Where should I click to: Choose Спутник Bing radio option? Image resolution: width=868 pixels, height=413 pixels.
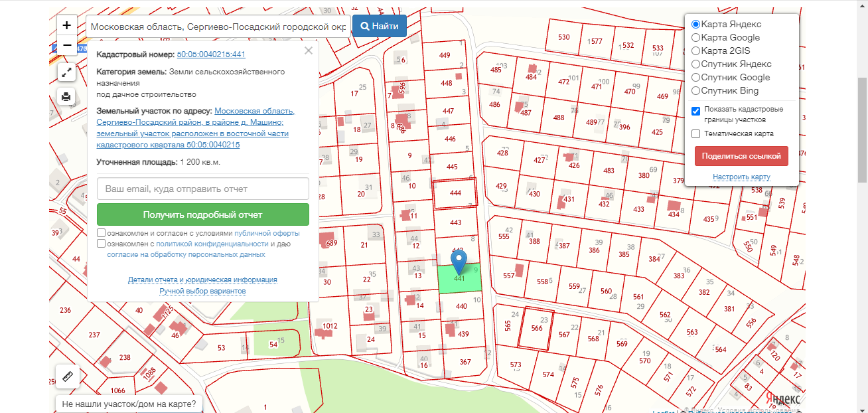(696, 91)
